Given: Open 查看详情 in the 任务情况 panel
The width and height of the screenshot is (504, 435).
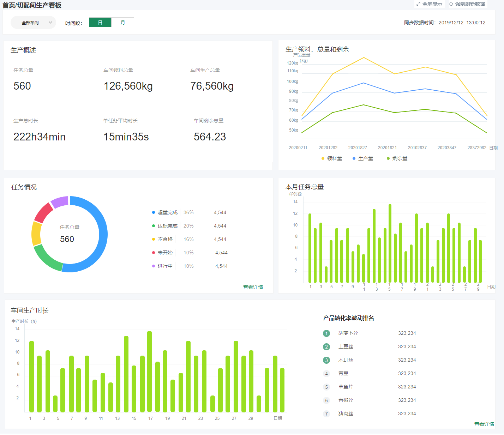Looking at the screenshot, I should pos(253,287).
